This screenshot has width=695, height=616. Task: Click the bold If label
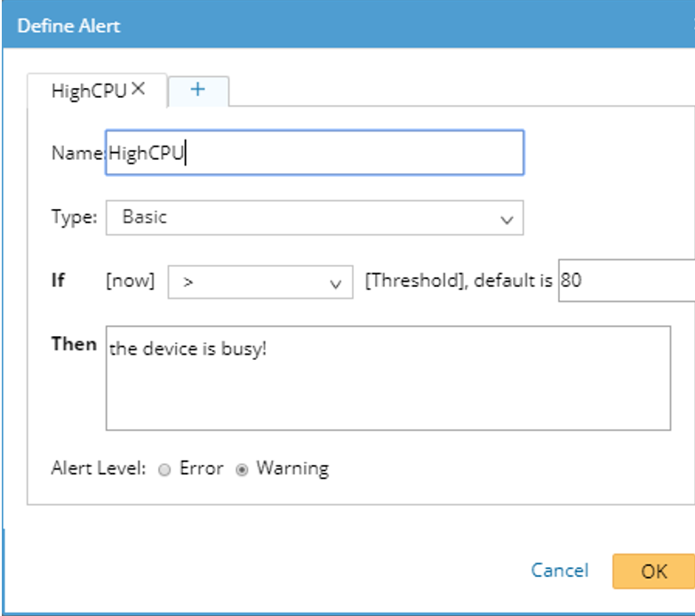click(60, 281)
